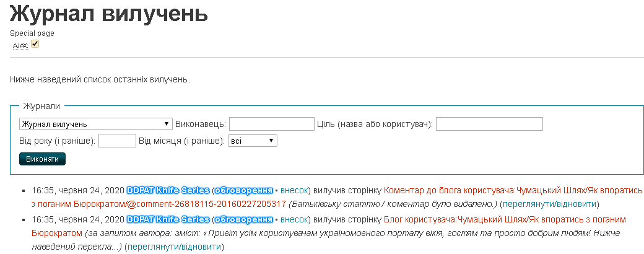Toggle the AJAX checkbox

click(x=35, y=44)
